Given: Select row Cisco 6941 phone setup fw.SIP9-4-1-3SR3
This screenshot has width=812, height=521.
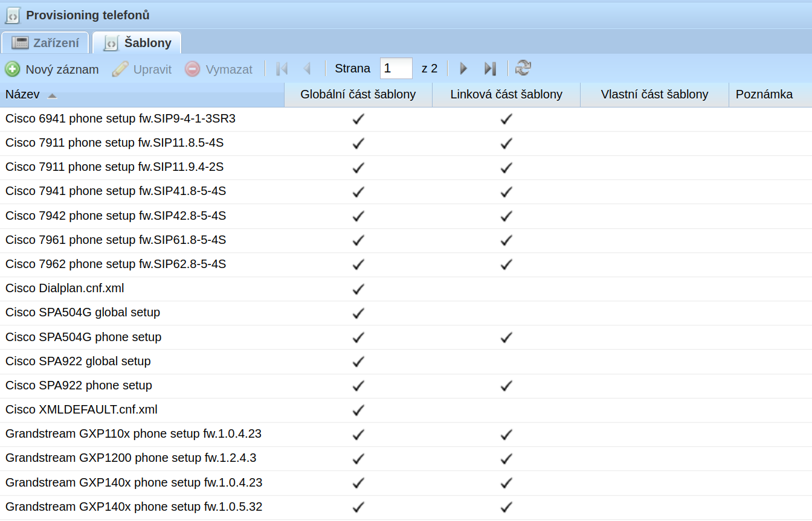Looking at the screenshot, I should click(406, 120).
